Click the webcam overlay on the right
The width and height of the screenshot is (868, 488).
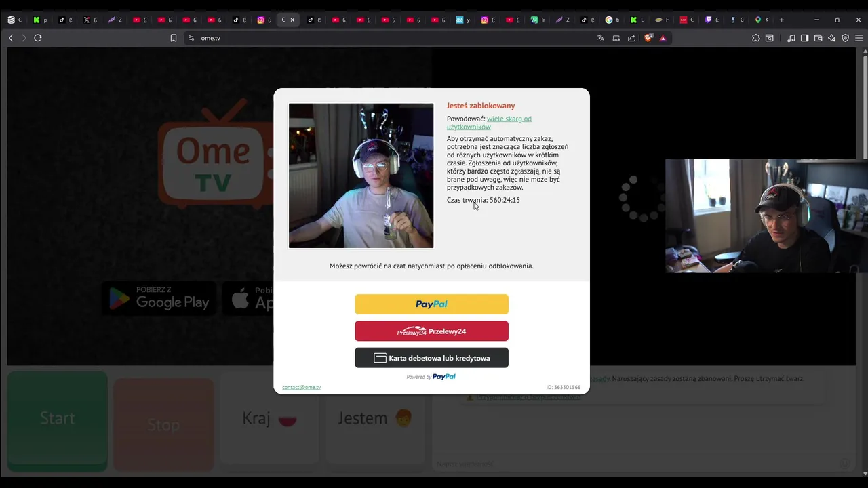click(x=766, y=216)
